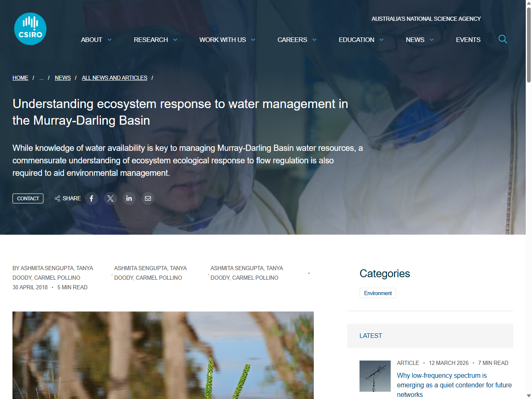
Task: Click the CSIRO logo
Action: (30, 28)
